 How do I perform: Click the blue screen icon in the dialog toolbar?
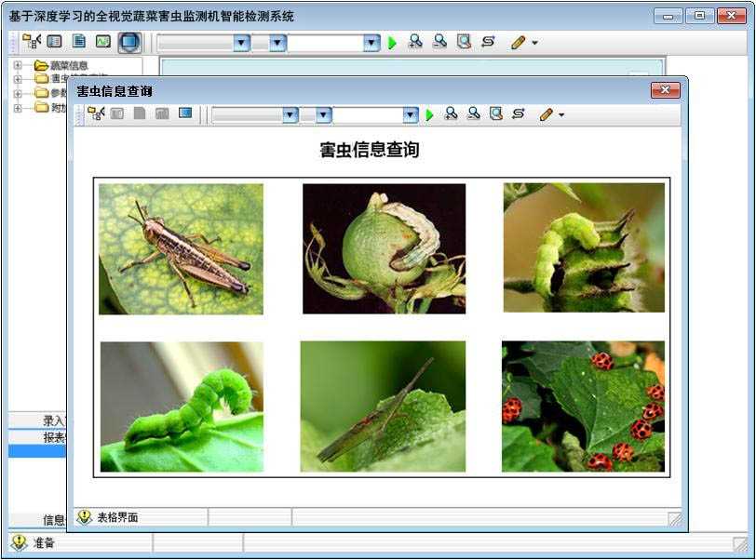point(185,113)
